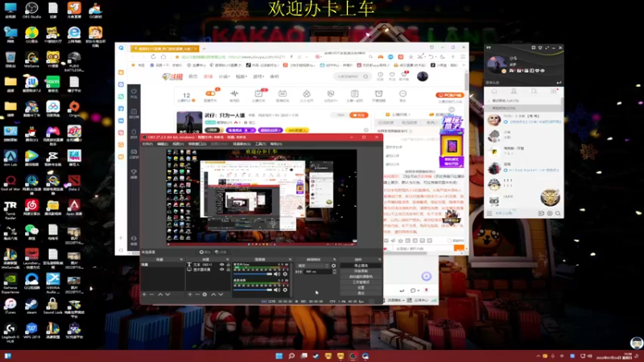Click 工作室模式 studio mode button in OBS
The image size is (644, 362).
point(361,282)
